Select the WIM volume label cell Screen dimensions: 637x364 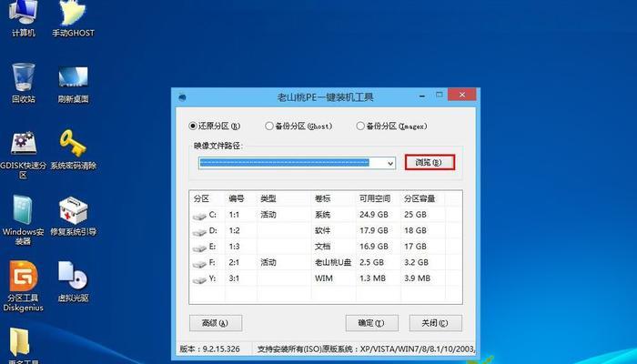coord(324,278)
